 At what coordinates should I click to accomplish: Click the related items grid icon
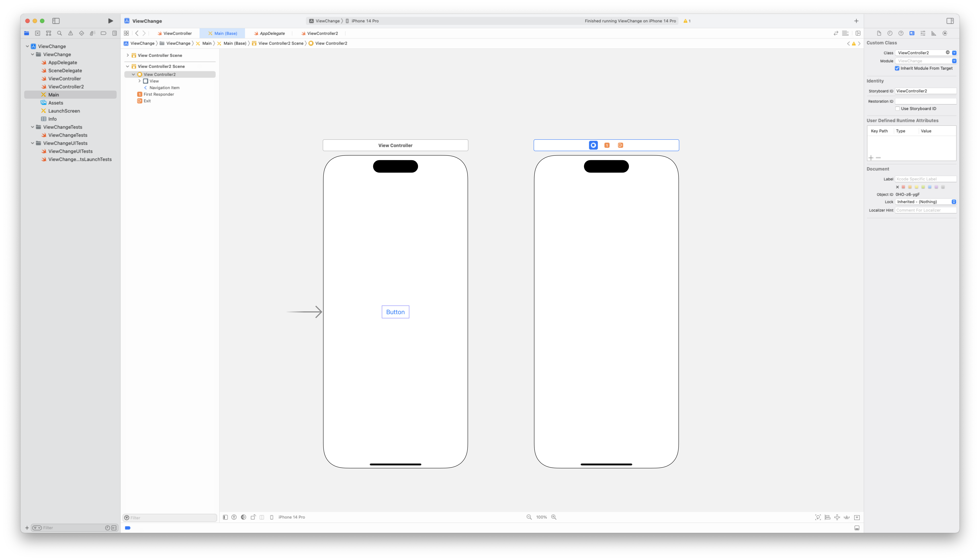(x=126, y=33)
